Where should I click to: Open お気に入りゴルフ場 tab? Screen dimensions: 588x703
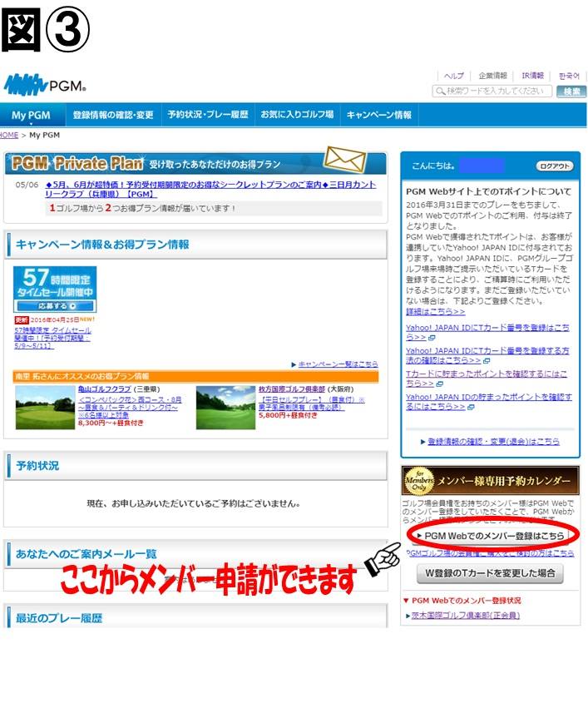(297, 115)
